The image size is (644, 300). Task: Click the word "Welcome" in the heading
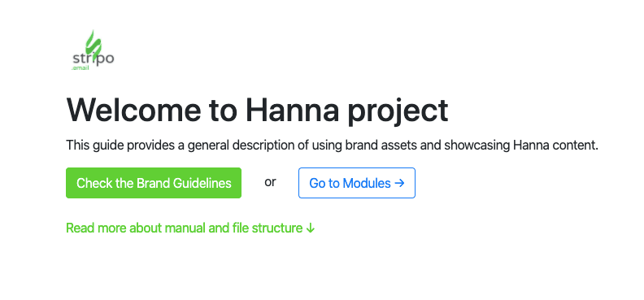pyautogui.click(x=134, y=110)
